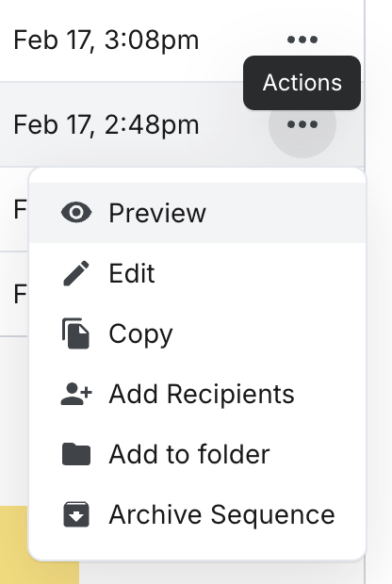Click the pencil icon beside Edit
The height and width of the screenshot is (584, 392).
(x=76, y=273)
